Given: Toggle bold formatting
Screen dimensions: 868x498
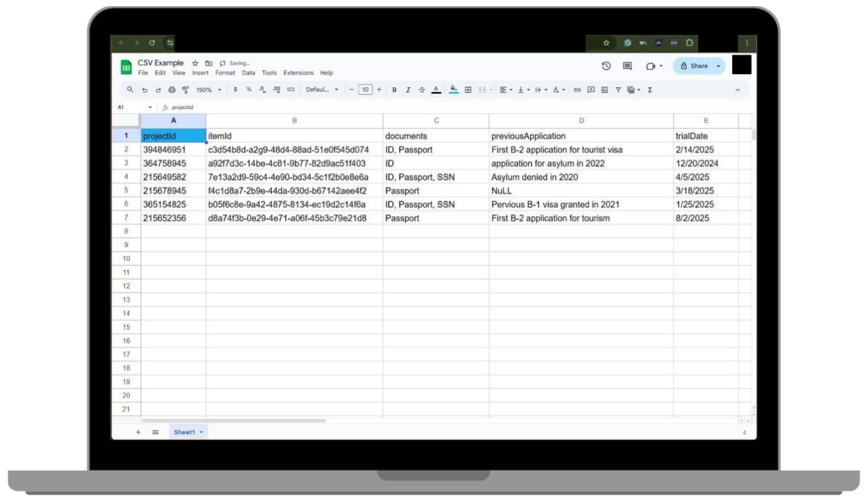Looking at the screenshot, I should (x=395, y=89).
